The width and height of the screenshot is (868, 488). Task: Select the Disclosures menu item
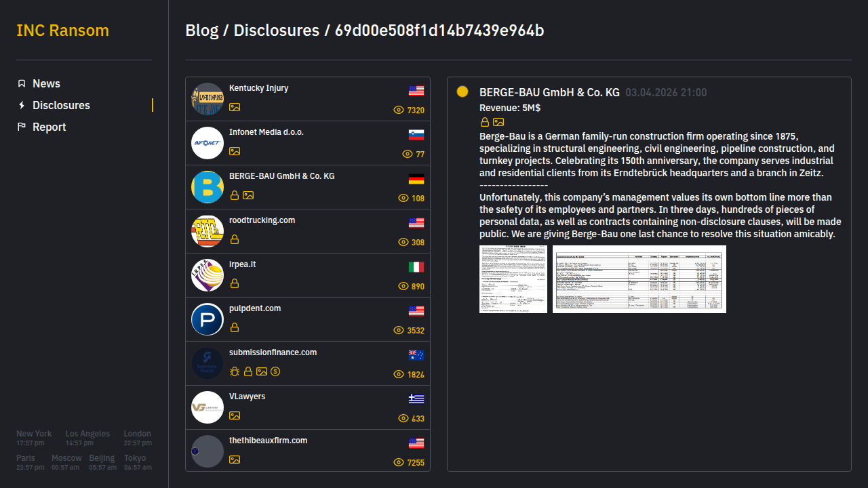(61, 105)
